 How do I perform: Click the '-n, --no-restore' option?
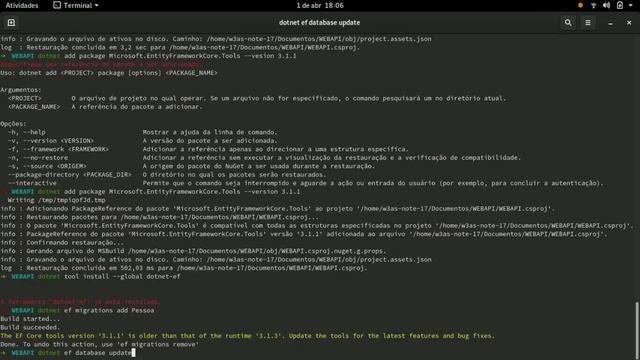tap(264, 158)
